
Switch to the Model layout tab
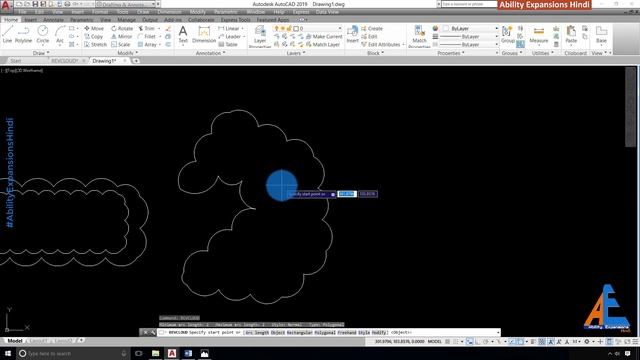click(x=14, y=341)
